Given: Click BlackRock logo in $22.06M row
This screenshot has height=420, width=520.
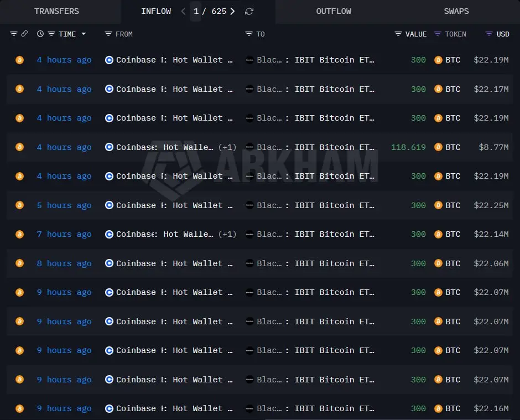Looking at the screenshot, I should tap(249, 263).
